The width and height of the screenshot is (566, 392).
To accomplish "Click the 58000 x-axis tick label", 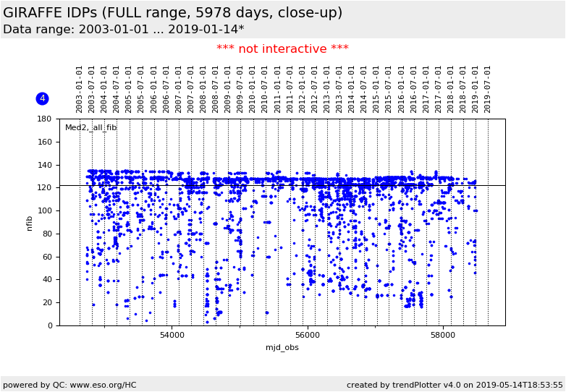I will tap(443, 336).
